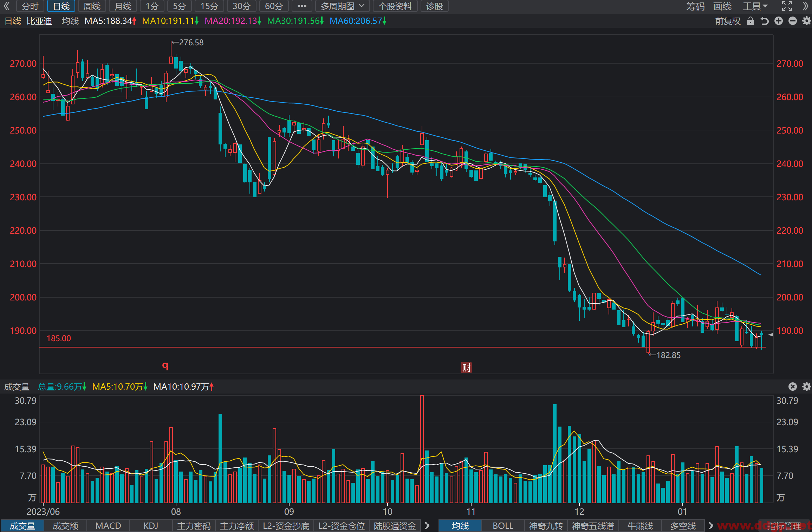Screen dimensions: 812x532
Task: Zoom in chart with the plus icon
Action: (x=779, y=21)
